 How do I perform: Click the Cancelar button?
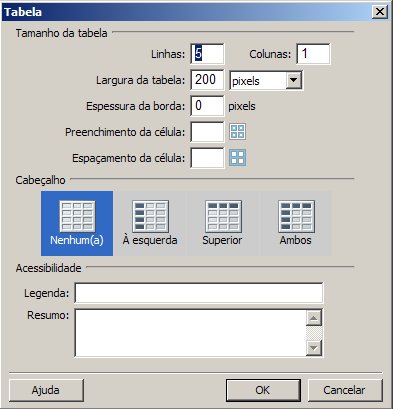coord(344,390)
